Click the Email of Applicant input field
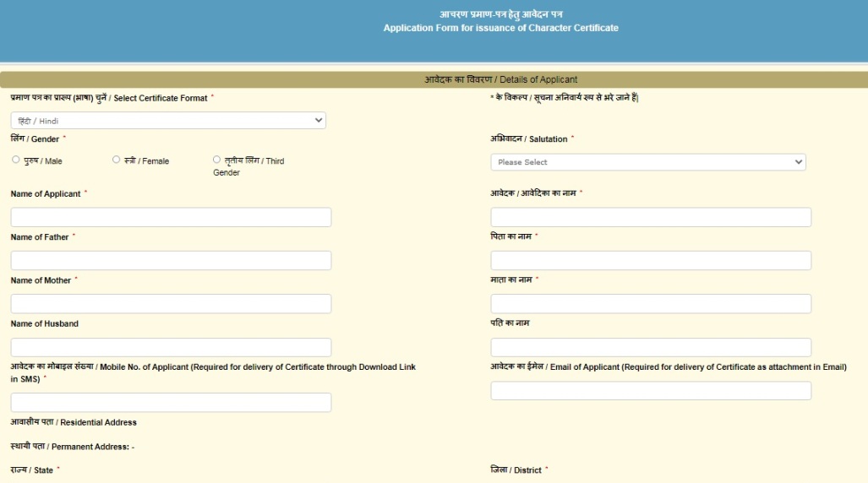The width and height of the screenshot is (868, 483). 651,391
